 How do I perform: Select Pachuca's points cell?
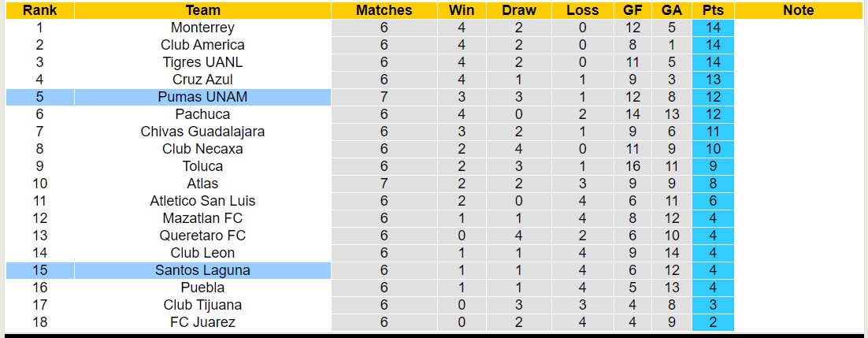pos(713,114)
